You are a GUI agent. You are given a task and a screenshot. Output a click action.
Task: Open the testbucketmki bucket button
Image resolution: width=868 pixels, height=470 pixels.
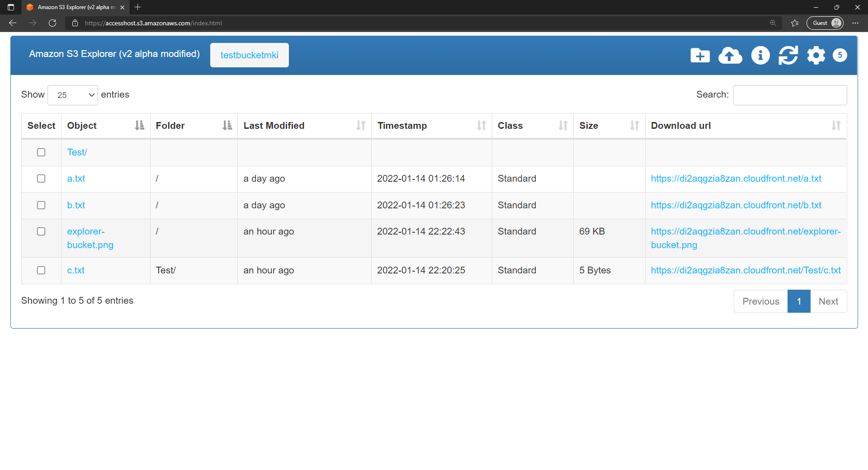250,55
